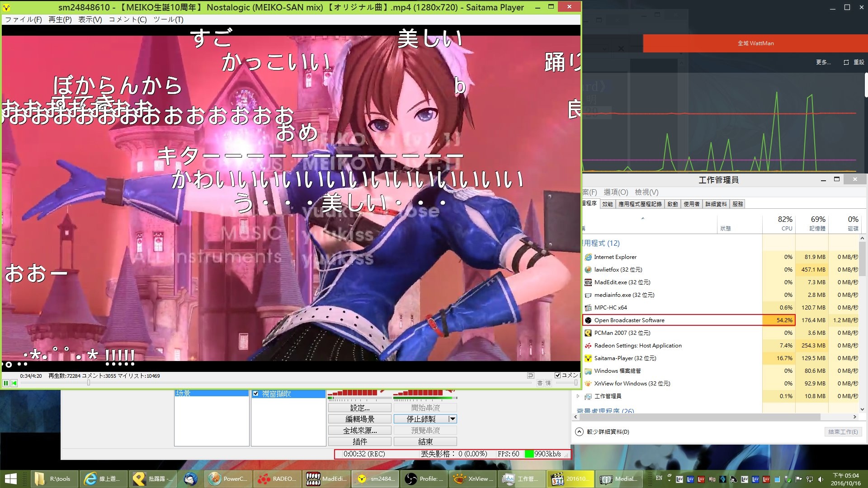The height and width of the screenshot is (488, 868).
Task: Select Open Broadcaster Software process row
Action: coord(721,320)
